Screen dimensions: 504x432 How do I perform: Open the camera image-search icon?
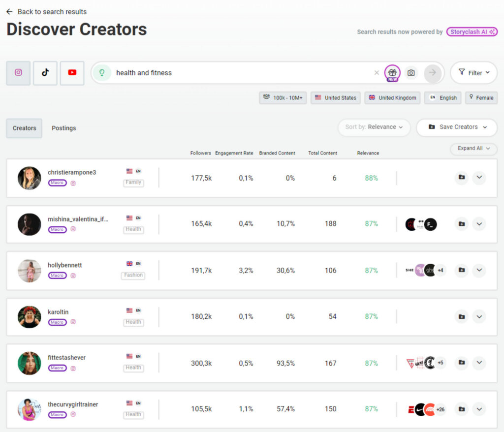[x=412, y=72]
